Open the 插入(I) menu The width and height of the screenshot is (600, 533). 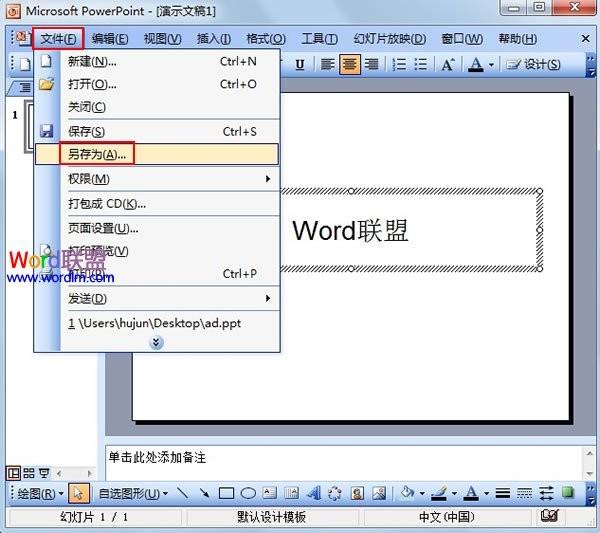click(214, 39)
